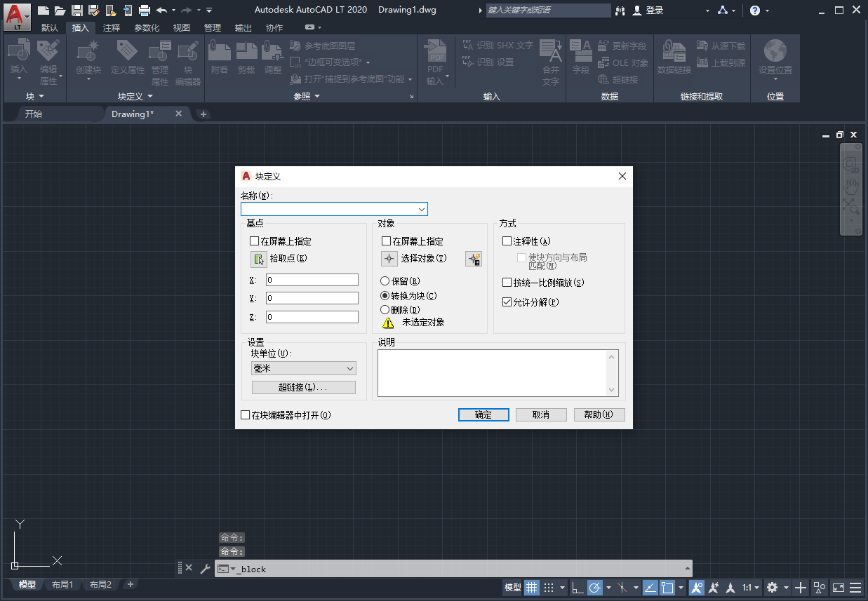The image size is (868, 601).
Task: Click the 选择对象 (Select Objects) icon
Action: pyautogui.click(x=389, y=259)
